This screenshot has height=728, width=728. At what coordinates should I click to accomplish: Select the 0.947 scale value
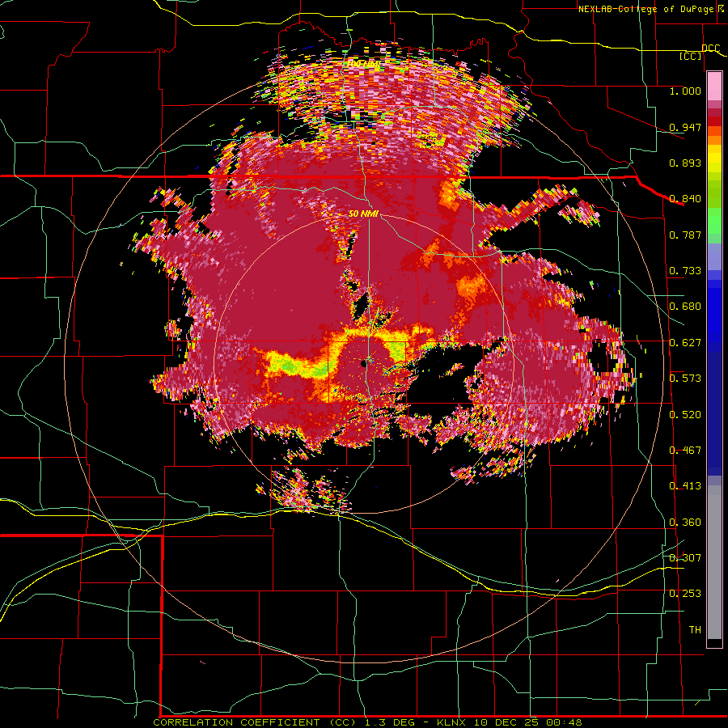pyautogui.click(x=685, y=127)
